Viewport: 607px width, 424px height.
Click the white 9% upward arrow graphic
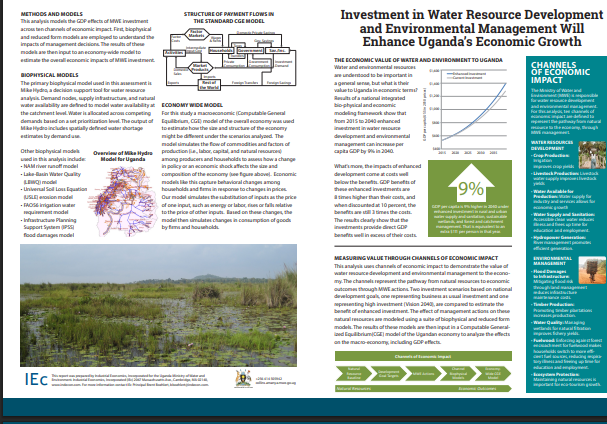click(x=471, y=182)
